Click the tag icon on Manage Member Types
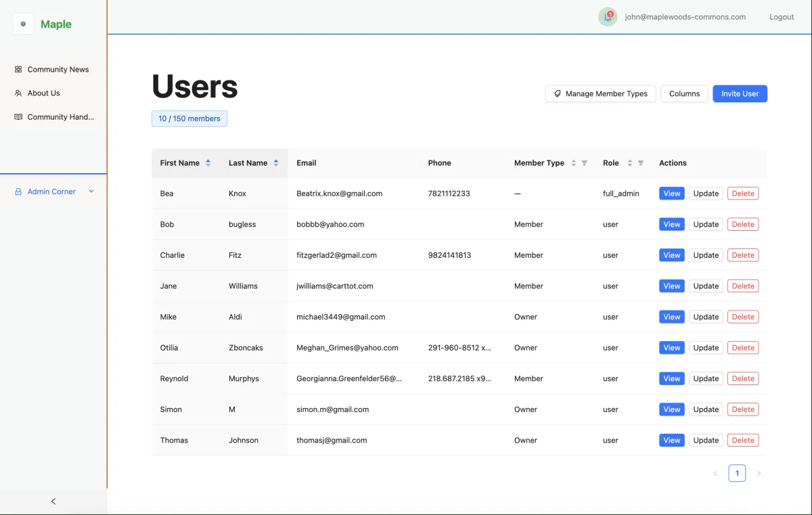 click(x=558, y=93)
